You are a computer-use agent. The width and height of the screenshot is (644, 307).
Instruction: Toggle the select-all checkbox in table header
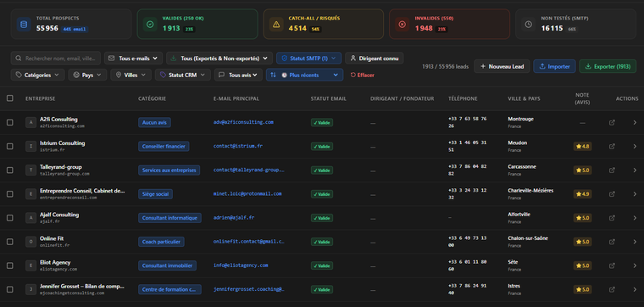[10, 98]
